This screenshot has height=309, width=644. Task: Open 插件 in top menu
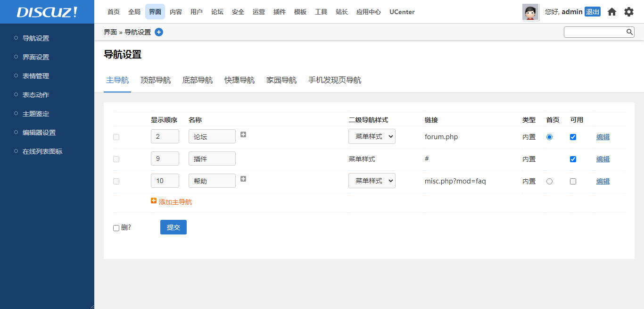click(280, 12)
